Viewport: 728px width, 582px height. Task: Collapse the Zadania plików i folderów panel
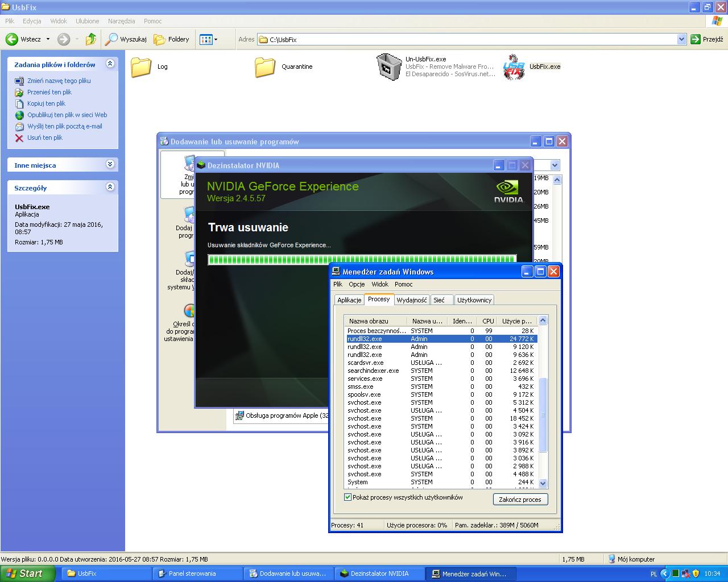click(110, 64)
